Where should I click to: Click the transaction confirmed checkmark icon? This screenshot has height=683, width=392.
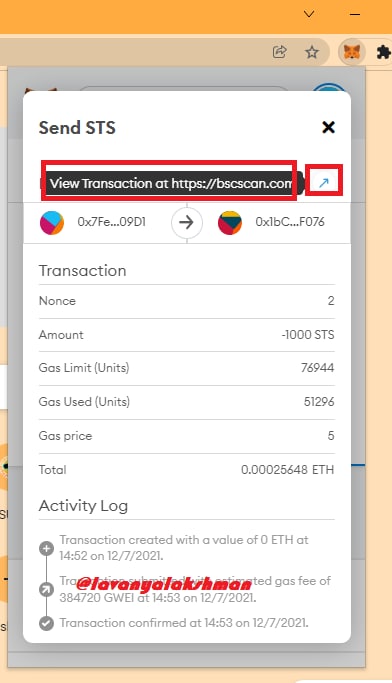click(x=46, y=623)
